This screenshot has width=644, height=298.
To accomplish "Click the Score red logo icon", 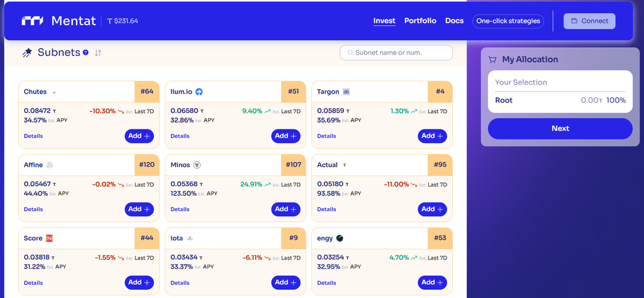I will pyautogui.click(x=49, y=238).
